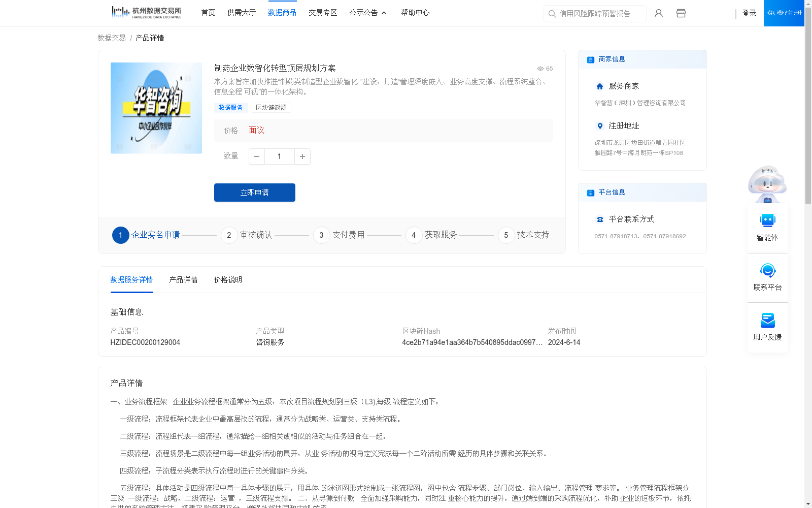812x508 pixels.
Task: Click the publish date 2024-6-14
Action: coord(564,342)
